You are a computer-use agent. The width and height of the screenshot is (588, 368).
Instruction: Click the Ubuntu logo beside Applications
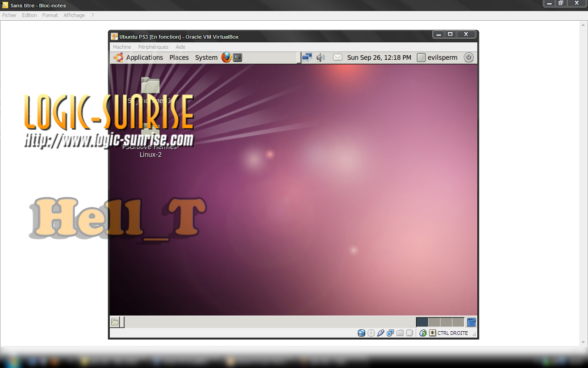click(x=119, y=57)
